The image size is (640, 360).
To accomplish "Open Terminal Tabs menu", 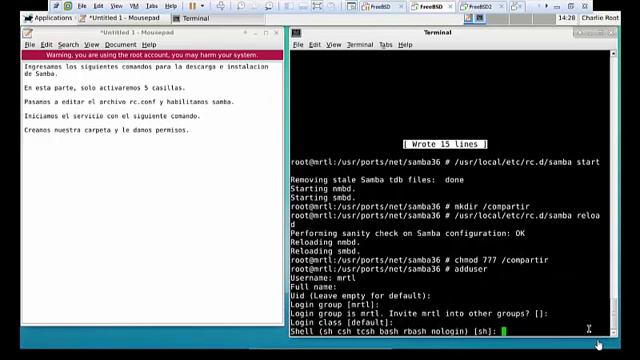I will click(385, 45).
